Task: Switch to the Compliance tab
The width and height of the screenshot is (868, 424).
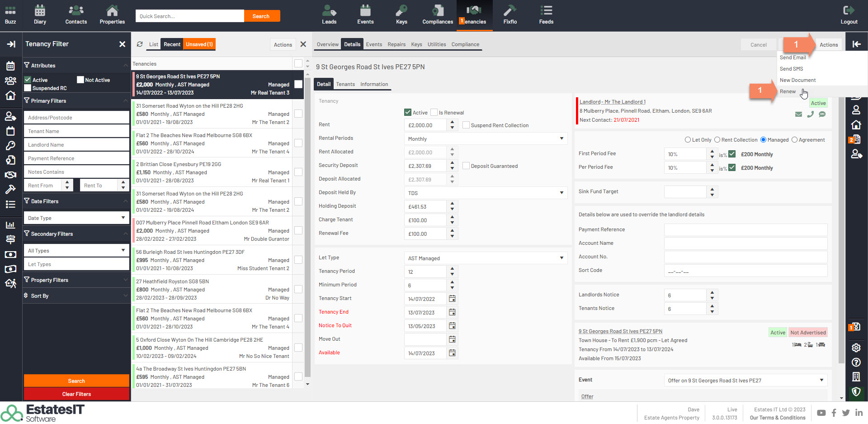Action: 465,44
